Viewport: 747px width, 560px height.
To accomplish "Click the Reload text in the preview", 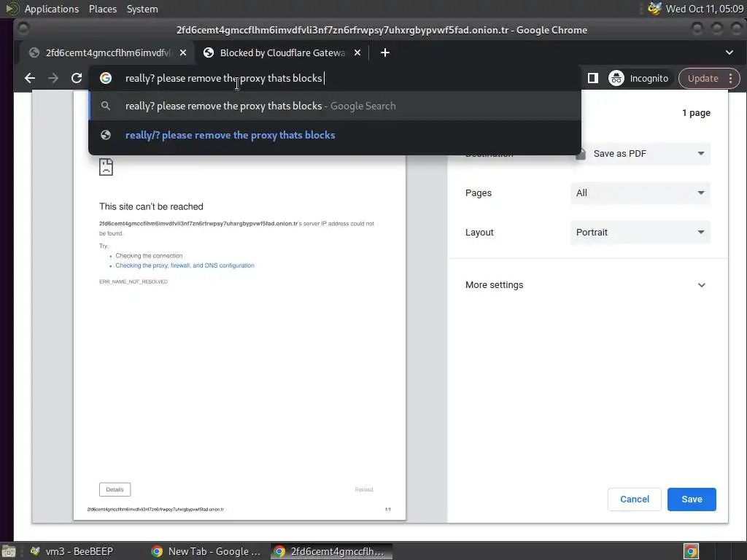I will tap(364, 489).
